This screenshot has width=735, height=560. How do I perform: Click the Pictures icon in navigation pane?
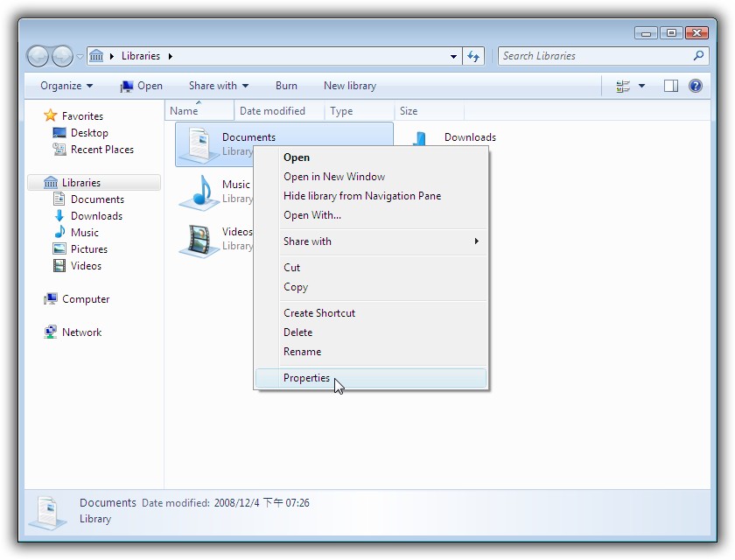click(59, 248)
